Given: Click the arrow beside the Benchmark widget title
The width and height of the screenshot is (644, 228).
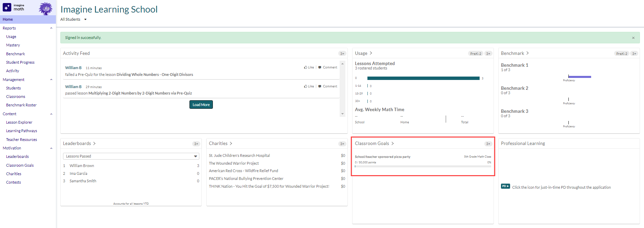Looking at the screenshot, I should [x=527, y=53].
